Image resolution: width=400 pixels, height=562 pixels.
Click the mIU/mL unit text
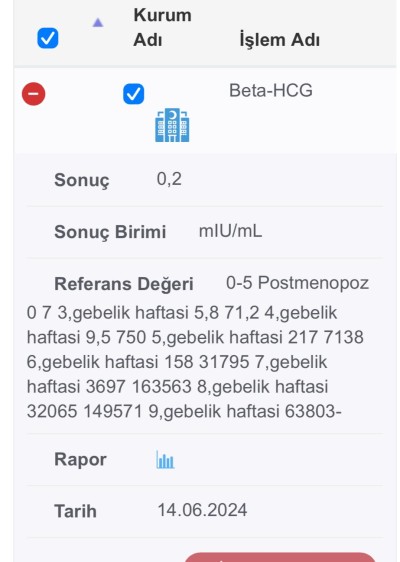coord(230,231)
